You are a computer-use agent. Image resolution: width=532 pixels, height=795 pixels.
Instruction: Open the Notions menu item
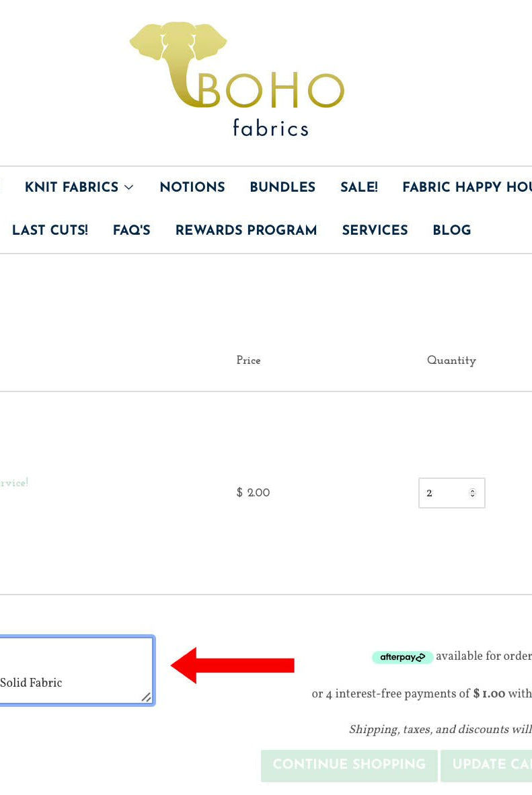(x=192, y=188)
